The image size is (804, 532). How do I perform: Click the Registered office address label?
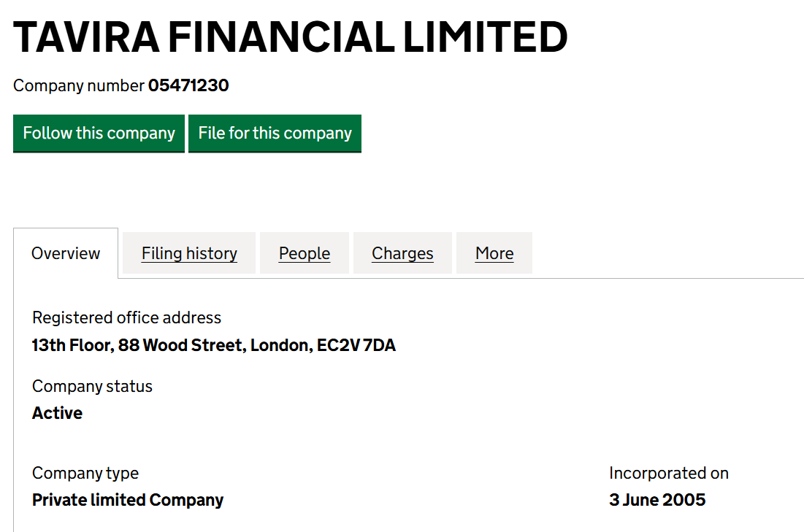pyautogui.click(x=126, y=317)
